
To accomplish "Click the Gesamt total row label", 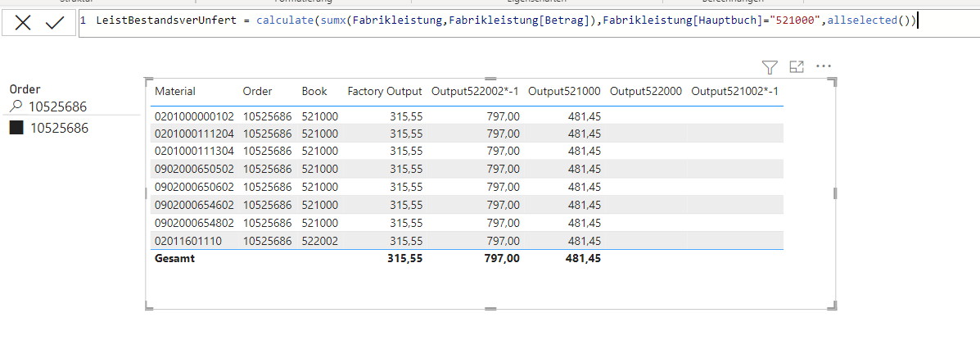I will coord(174,258).
